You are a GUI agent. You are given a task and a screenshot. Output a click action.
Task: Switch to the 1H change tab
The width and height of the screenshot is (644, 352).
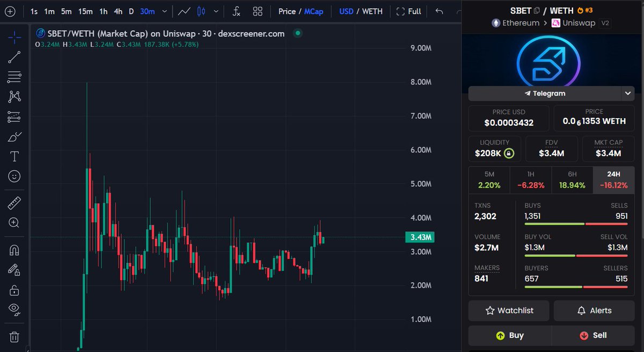tap(530, 179)
